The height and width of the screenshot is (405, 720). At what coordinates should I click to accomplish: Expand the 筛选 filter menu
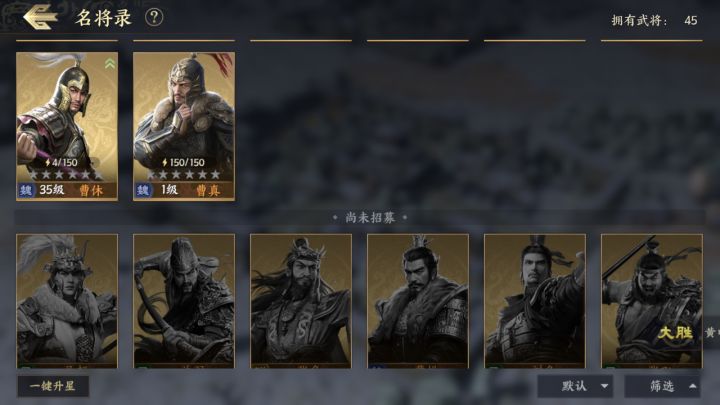pos(663,386)
